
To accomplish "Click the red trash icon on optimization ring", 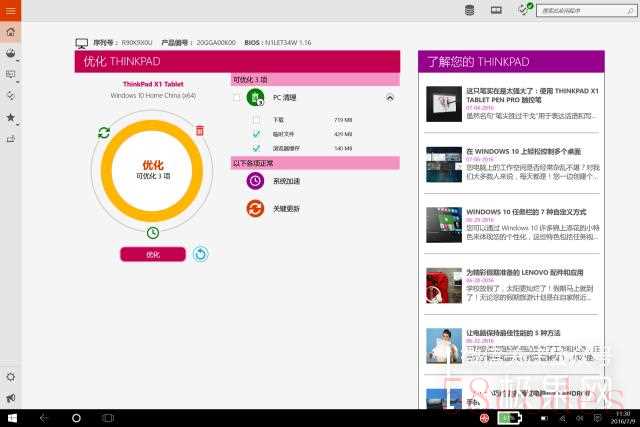I will click(x=200, y=131).
